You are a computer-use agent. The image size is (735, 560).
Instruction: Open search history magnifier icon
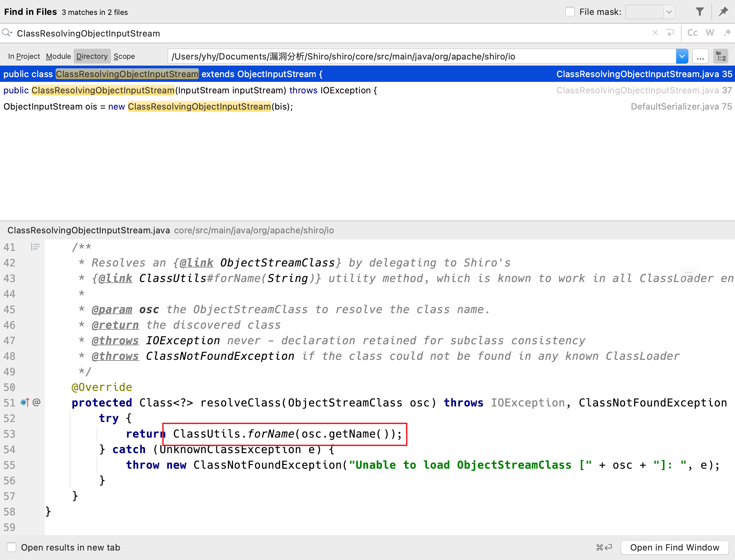pyautogui.click(x=7, y=33)
